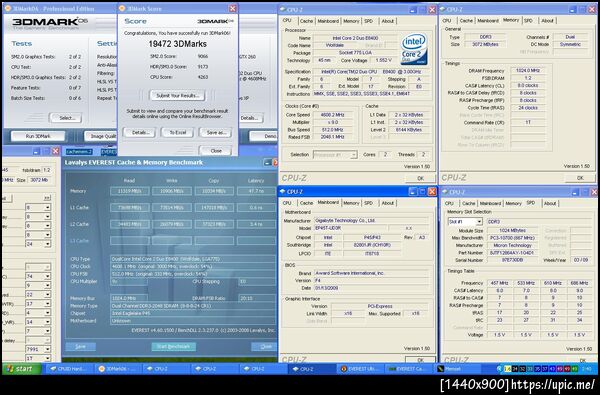
Task: Click OK in CPU-Z Timings window
Action: coord(580,178)
